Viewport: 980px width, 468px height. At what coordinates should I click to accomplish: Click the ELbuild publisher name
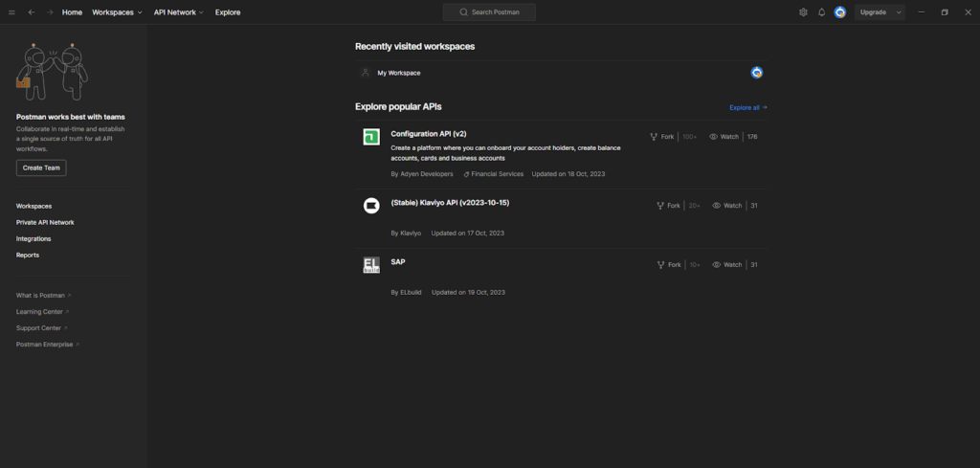tap(411, 293)
